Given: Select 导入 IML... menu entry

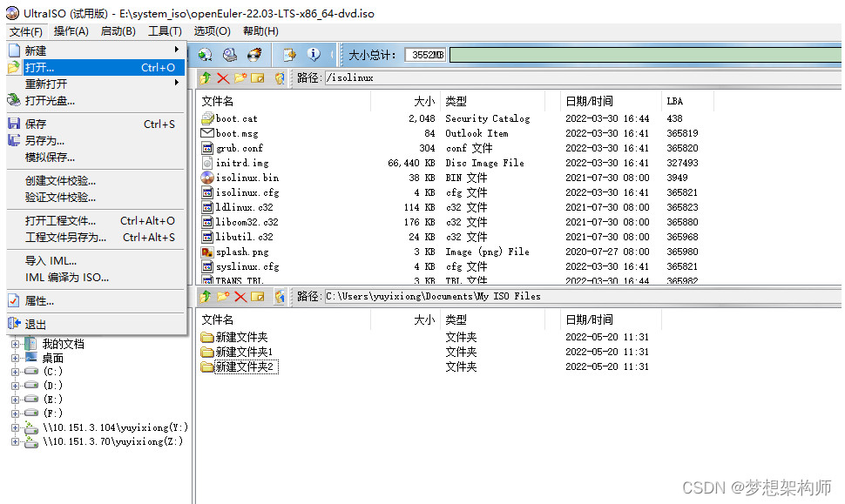Looking at the screenshot, I should click(96, 260).
